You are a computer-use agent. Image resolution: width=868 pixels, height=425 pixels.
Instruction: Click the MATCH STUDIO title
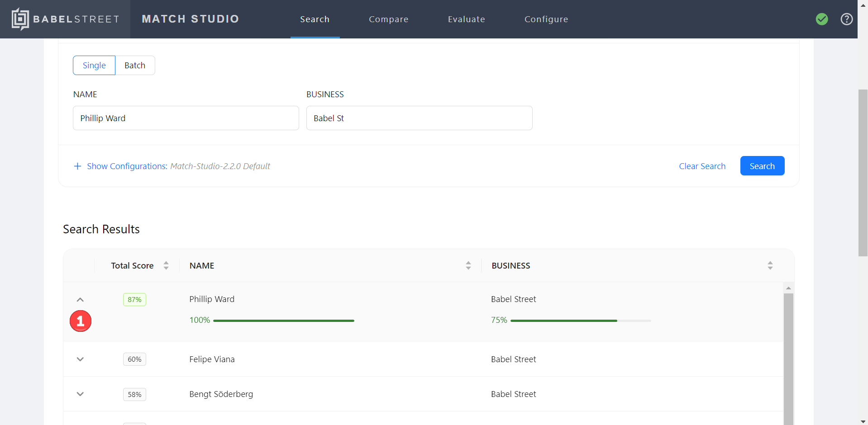190,19
